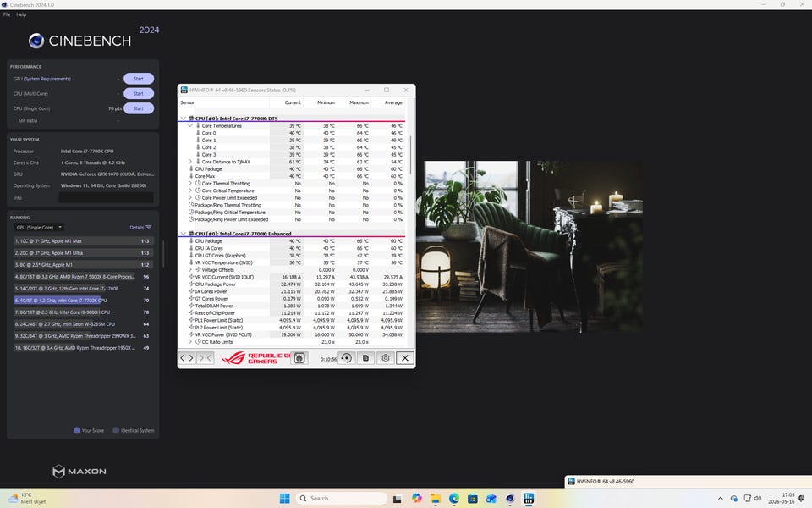Open the weather widget showing 13°C
Screen dimensions: 812x508
(x=27, y=498)
